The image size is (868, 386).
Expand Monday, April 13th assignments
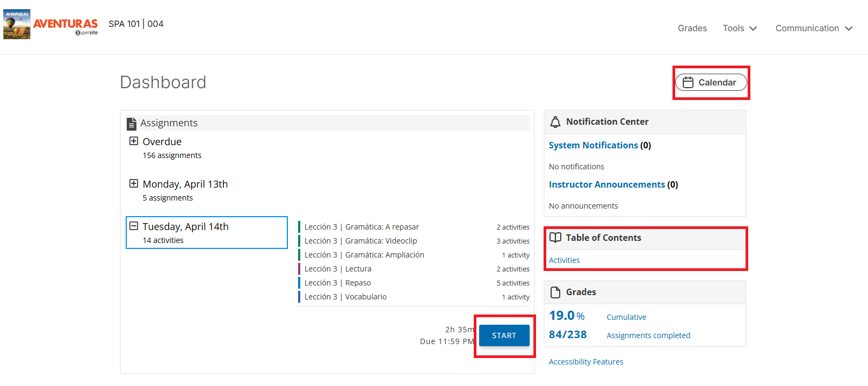click(134, 183)
